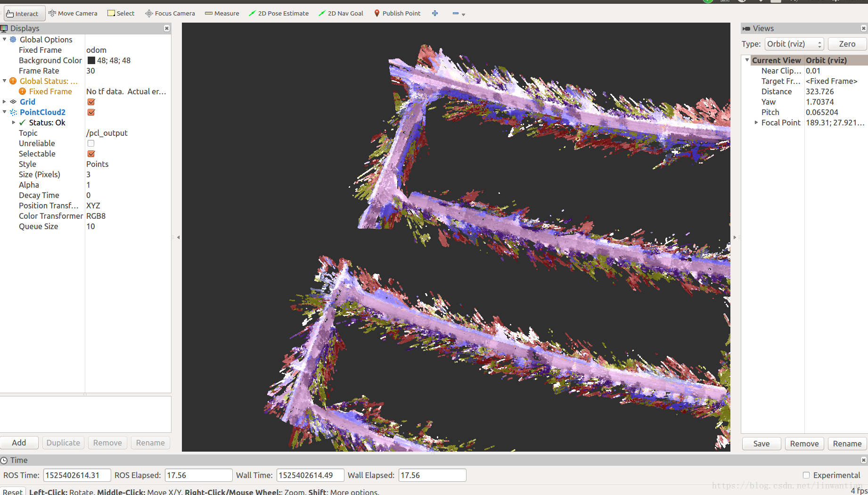Save the current view

[762, 444]
